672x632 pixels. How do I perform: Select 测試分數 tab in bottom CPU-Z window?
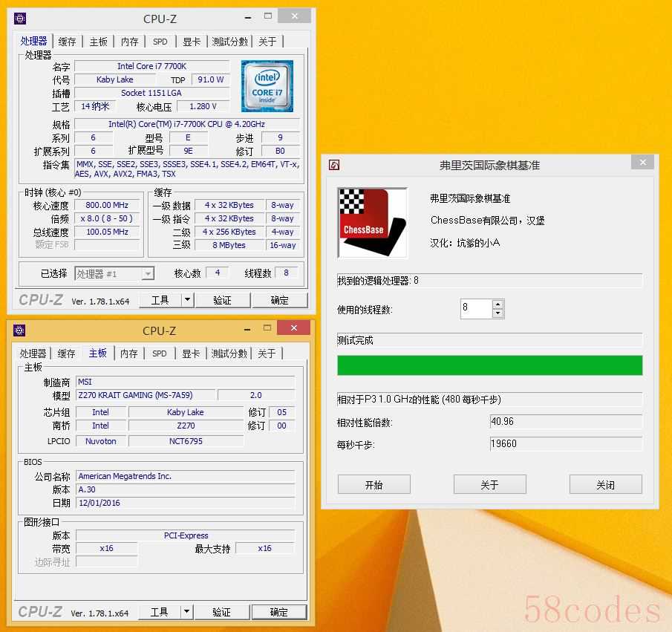tap(229, 354)
